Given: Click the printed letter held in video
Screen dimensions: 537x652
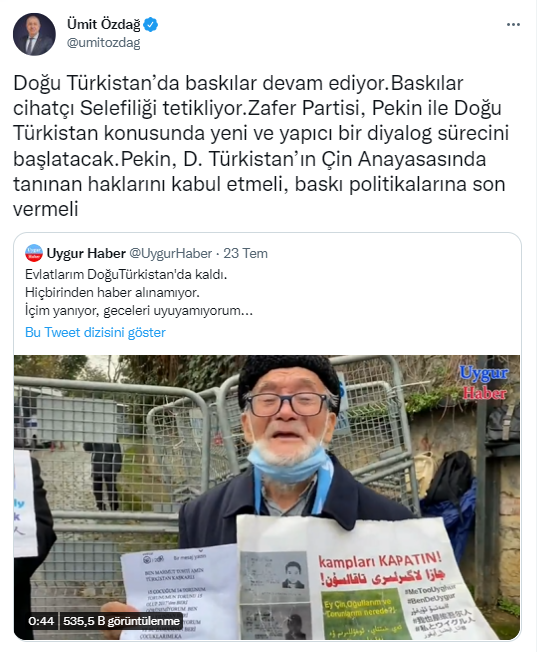Looking at the screenshot, I should [179, 593].
